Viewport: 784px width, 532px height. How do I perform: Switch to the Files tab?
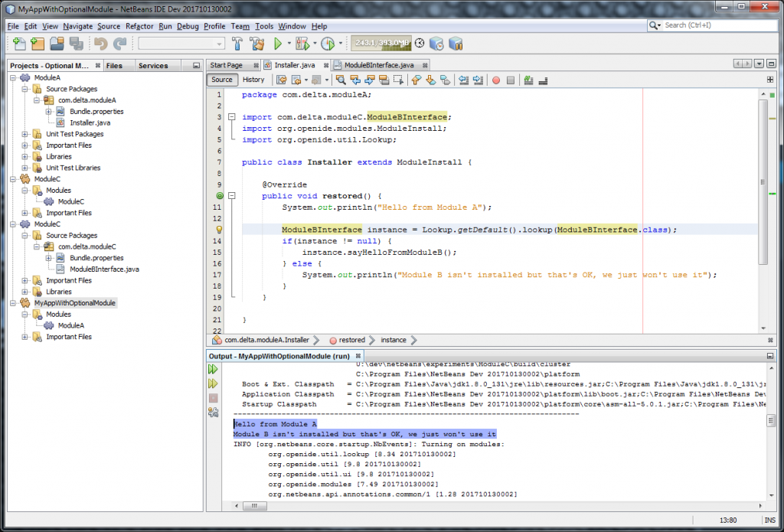114,66
